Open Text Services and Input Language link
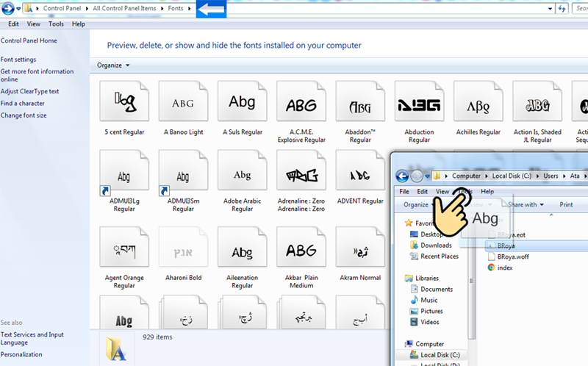The height and width of the screenshot is (366, 588). click(x=32, y=338)
